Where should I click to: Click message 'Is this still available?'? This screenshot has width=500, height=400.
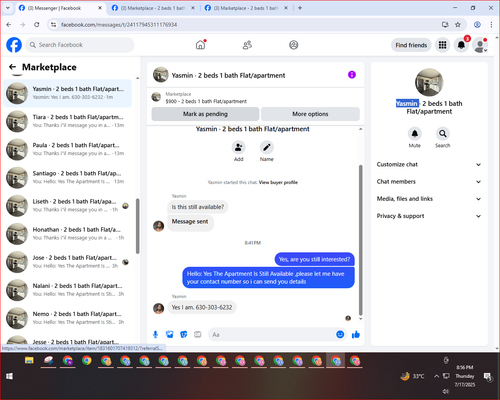point(198,207)
